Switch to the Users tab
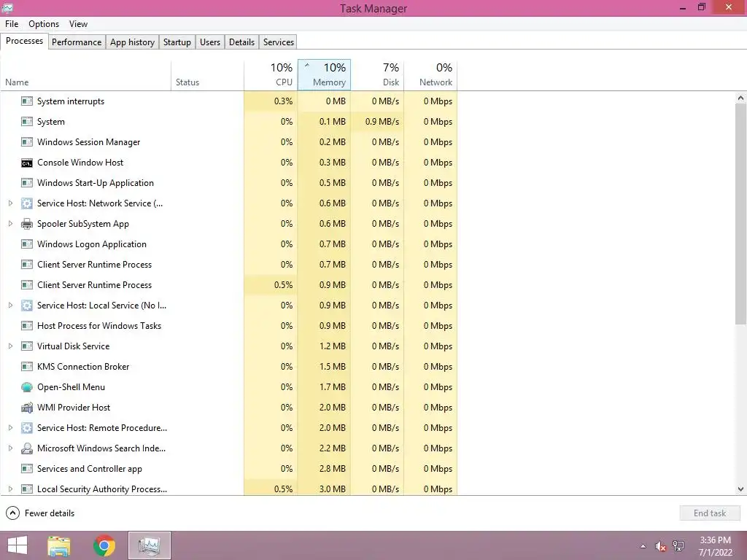 point(210,42)
